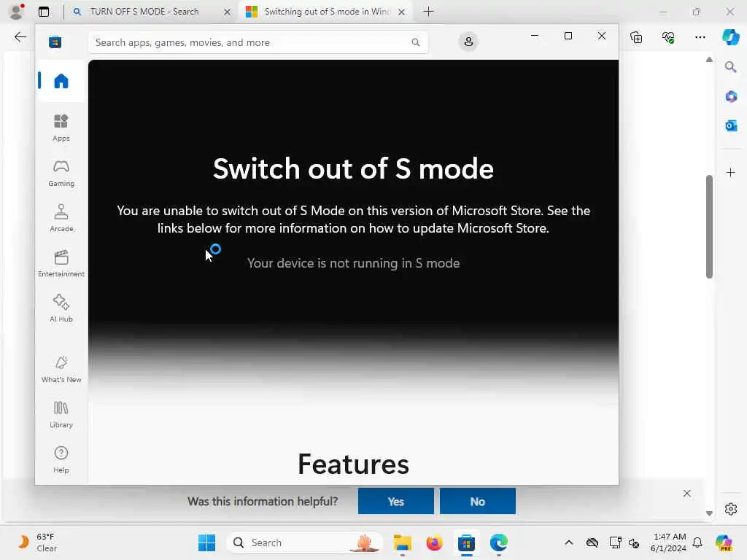Click Edge sidebar search icon
This screenshot has height=560, width=747.
(x=730, y=67)
